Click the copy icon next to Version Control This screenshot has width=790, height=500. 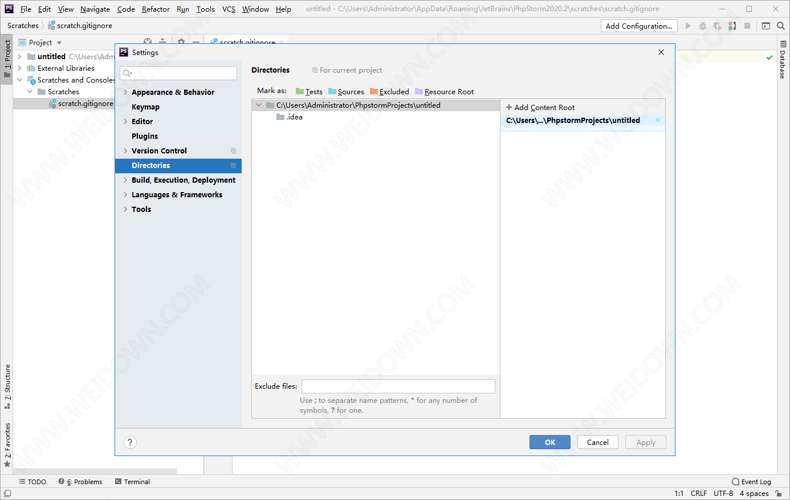[233, 151]
